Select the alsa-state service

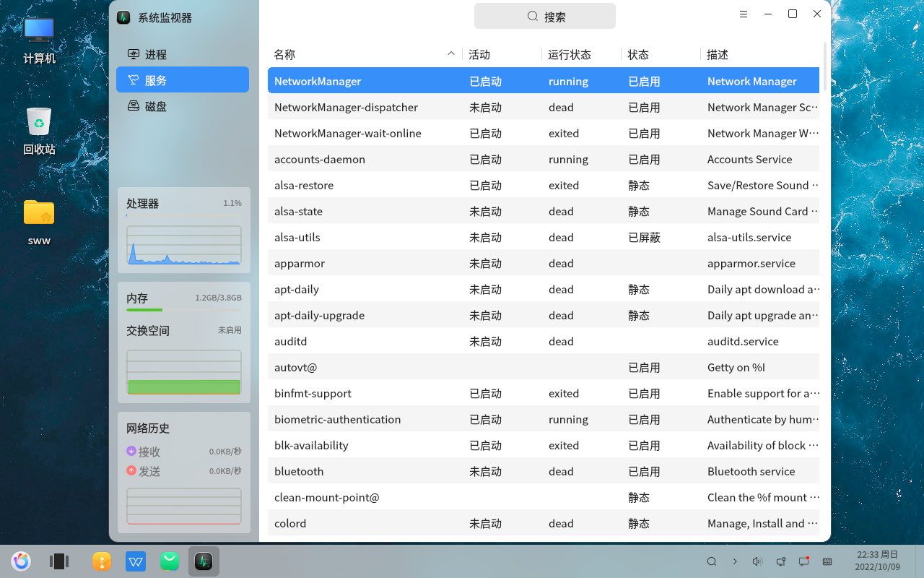[544, 210]
